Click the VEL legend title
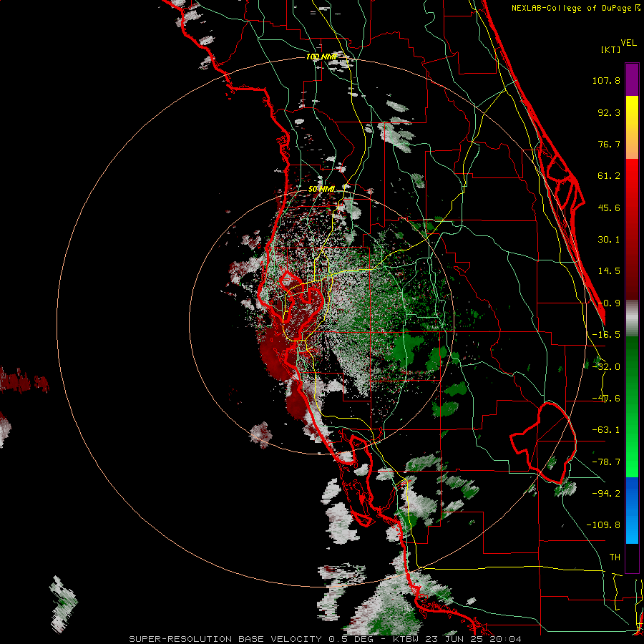The image size is (644, 644). [x=628, y=43]
